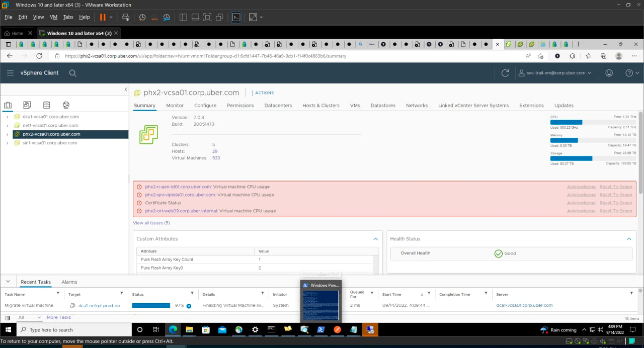This screenshot has width=644, height=348.
Task: Open the Storage inventory view
Action: coord(46,105)
